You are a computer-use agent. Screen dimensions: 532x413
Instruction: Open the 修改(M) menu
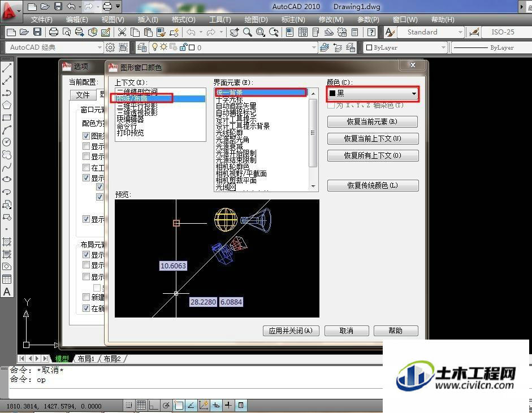[331, 20]
